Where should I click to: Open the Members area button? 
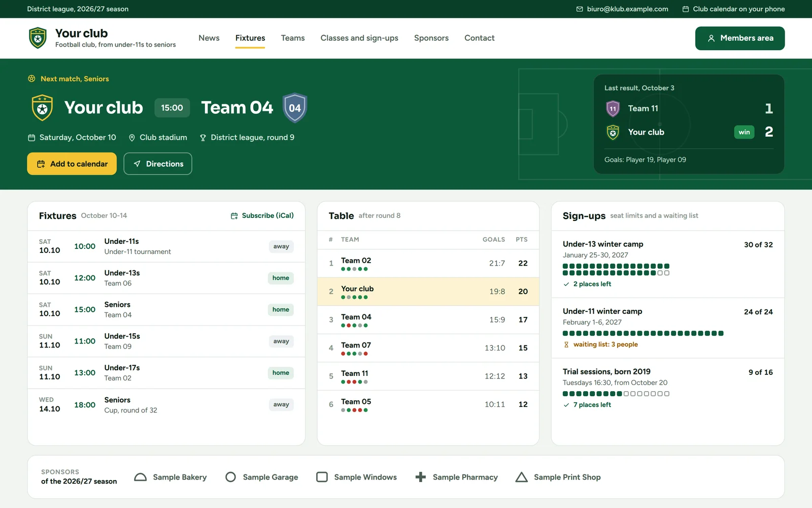(740, 38)
